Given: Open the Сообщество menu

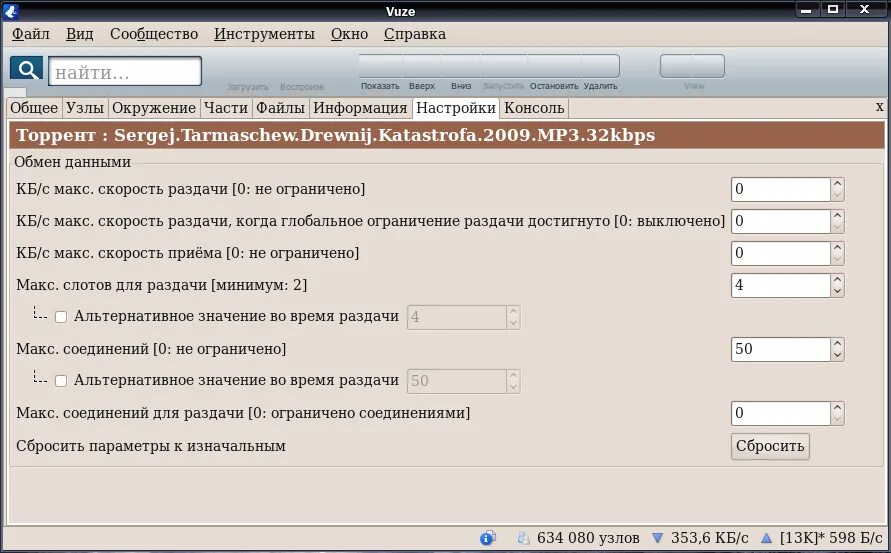Looking at the screenshot, I should [154, 34].
